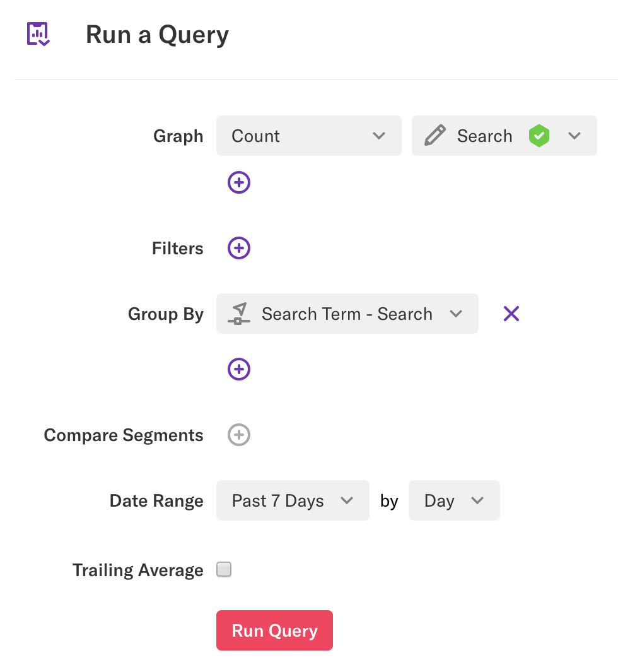Add a filter using the Filters plus icon
This screenshot has width=618, height=672.
(x=238, y=248)
